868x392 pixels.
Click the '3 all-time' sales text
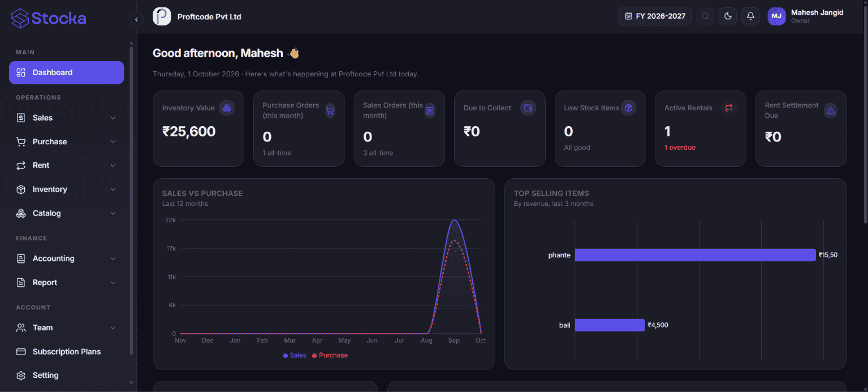(378, 153)
